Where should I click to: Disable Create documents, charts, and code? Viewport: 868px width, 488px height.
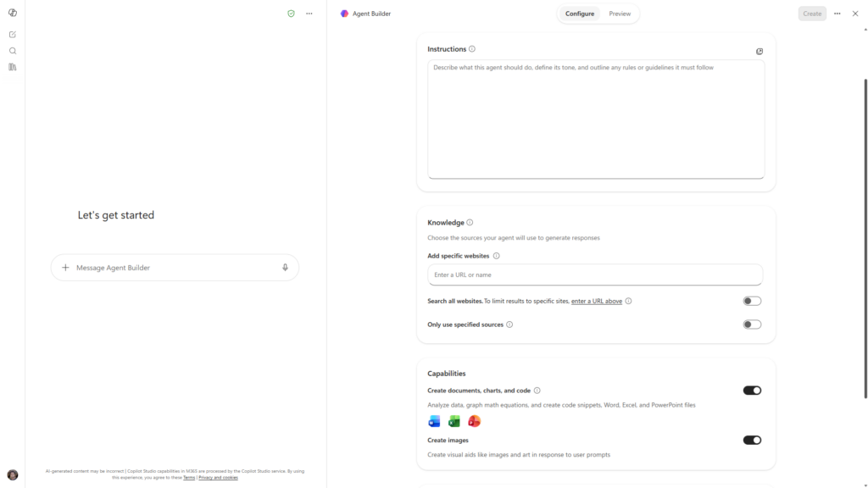coord(752,391)
